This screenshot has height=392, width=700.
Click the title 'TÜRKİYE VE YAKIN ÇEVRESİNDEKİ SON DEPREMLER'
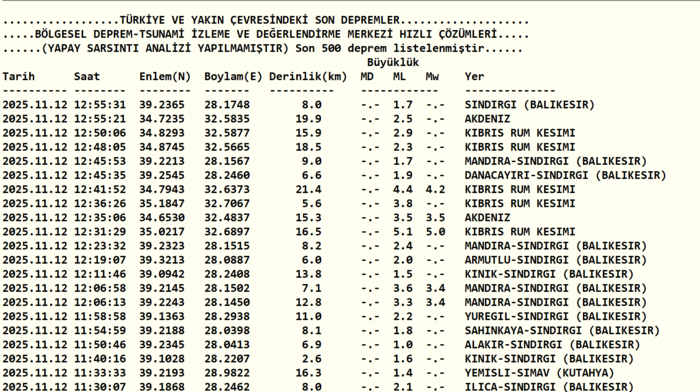click(259, 20)
